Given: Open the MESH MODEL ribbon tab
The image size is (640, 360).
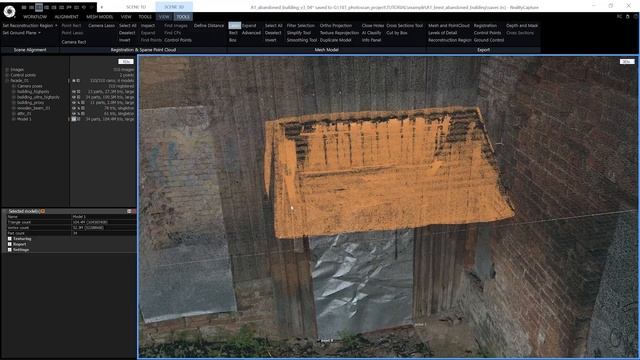Looking at the screenshot, I should [x=100, y=17].
